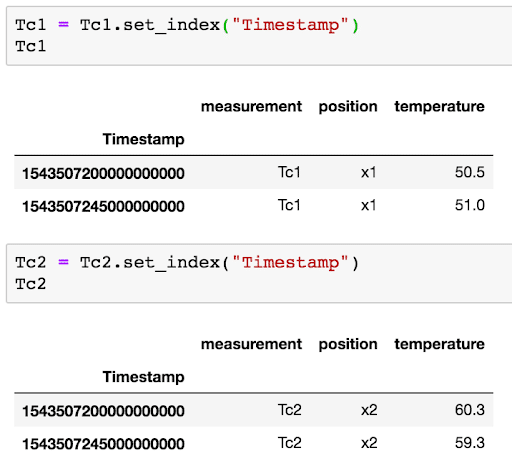Select the temperature header in the Tc2 table

[x=439, y=344]
